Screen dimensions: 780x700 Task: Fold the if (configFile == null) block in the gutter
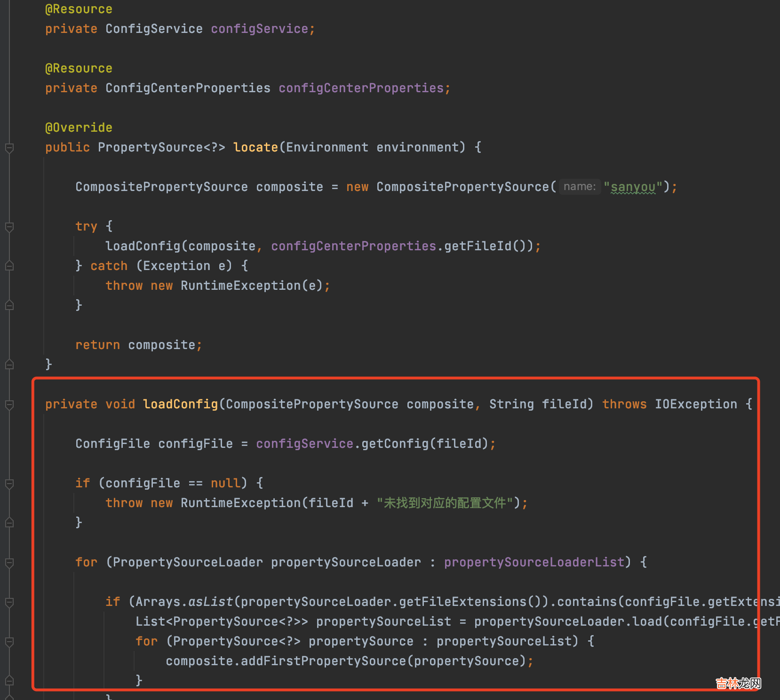click(9, 484)
